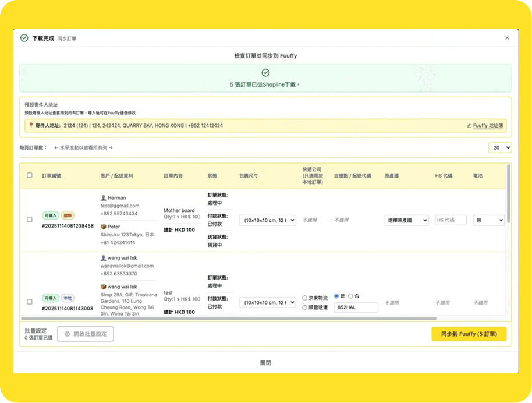Click the green download-complete checkmark icon in header
Viewport: 532px width, 403px height.
pyautogui.click(x=24, y=38)
